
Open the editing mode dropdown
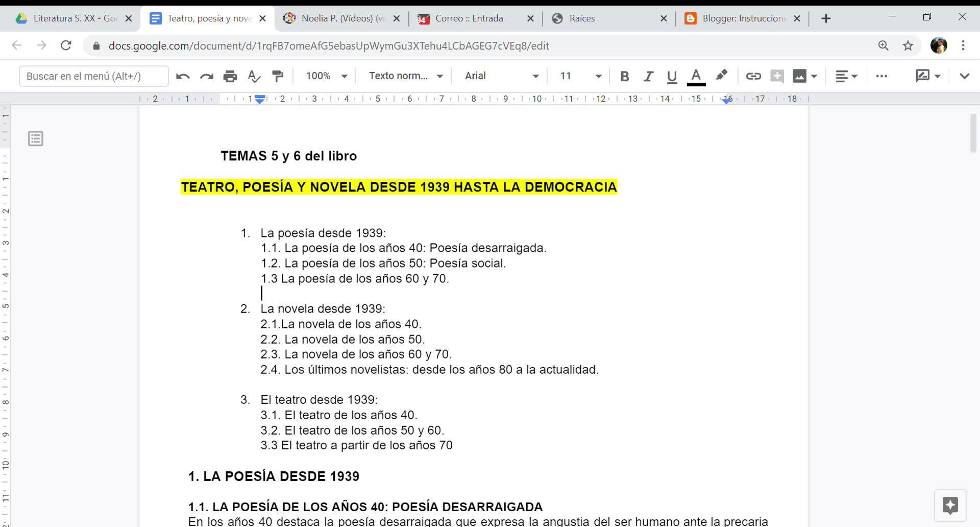coord(928,76)
